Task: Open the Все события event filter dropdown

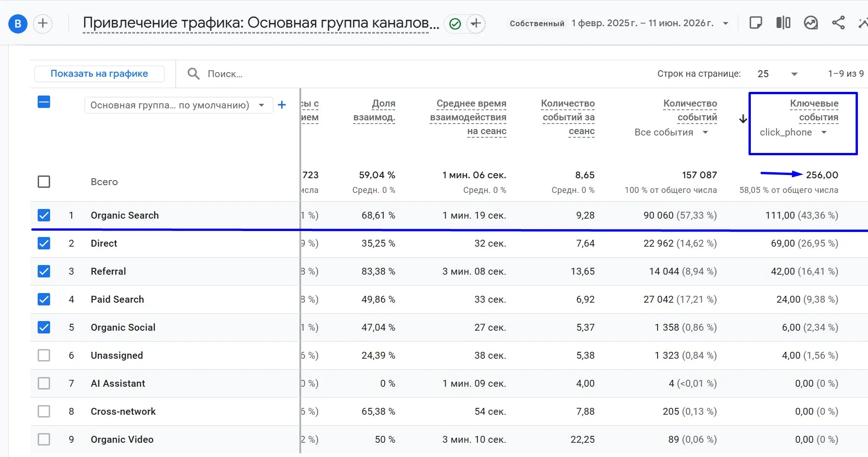Action: [x=671, y=132]
